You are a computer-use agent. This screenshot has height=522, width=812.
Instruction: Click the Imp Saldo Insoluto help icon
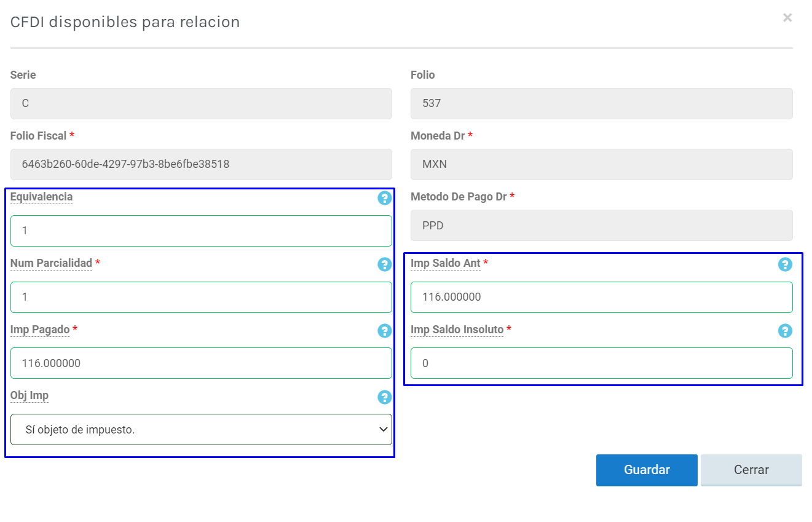pos(785,331)
